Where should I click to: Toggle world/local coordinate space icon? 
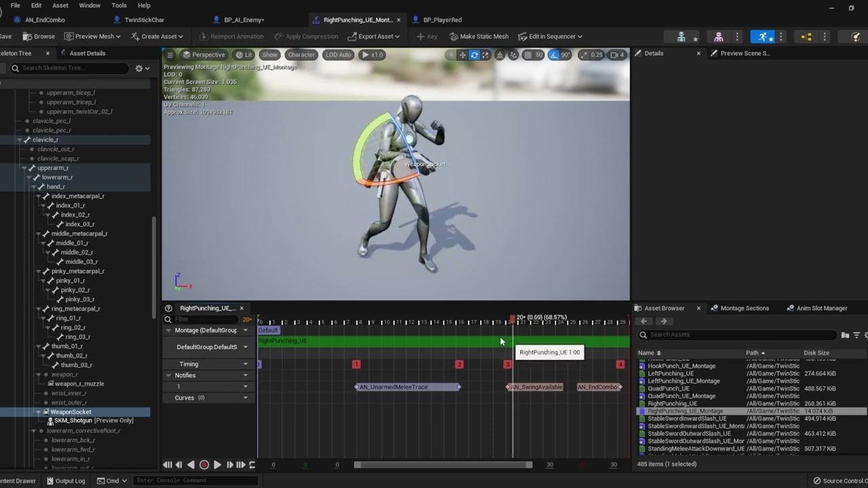click(x=500, y=55)
